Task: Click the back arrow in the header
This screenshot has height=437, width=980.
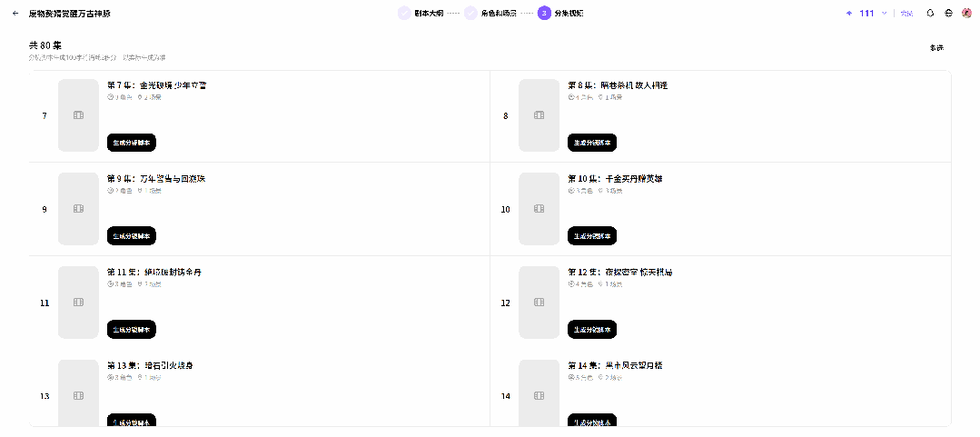Action: tap(15, 13)
